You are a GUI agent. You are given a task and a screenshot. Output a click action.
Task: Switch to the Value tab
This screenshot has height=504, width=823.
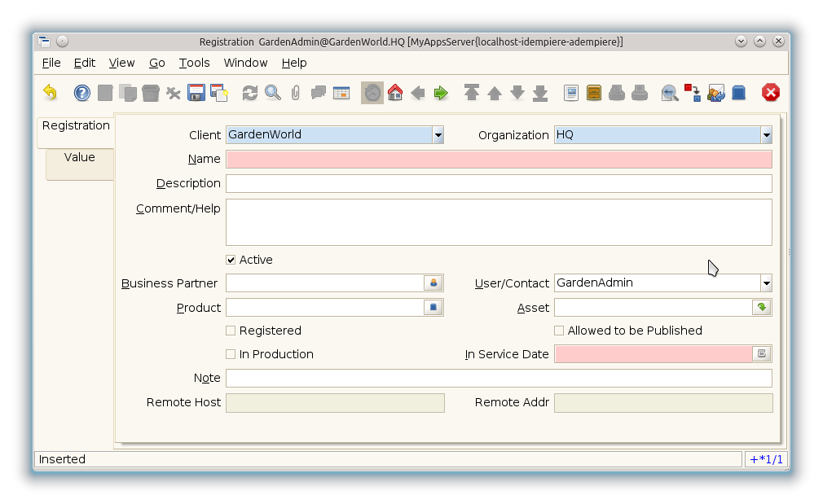(80, 158)
